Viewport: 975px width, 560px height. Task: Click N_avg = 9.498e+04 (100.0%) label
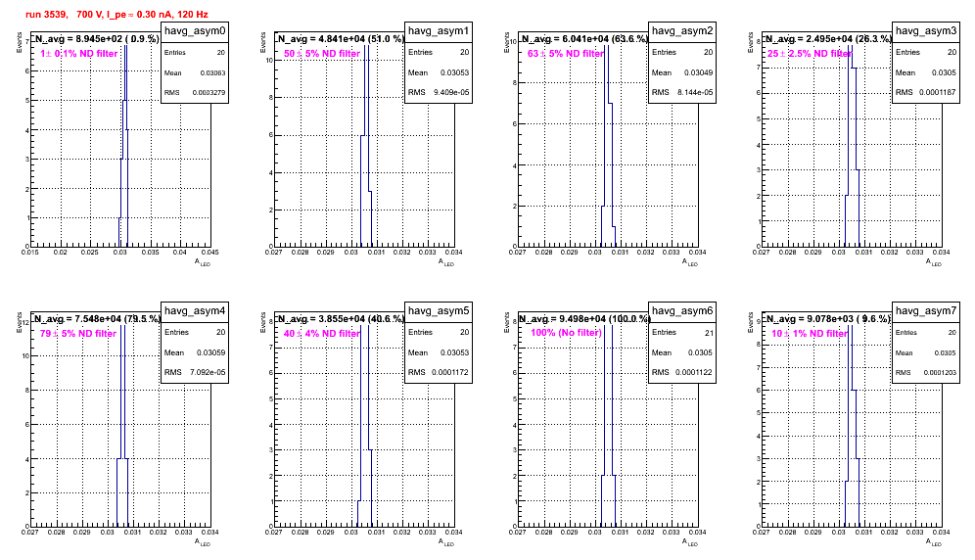pos(585,318)
